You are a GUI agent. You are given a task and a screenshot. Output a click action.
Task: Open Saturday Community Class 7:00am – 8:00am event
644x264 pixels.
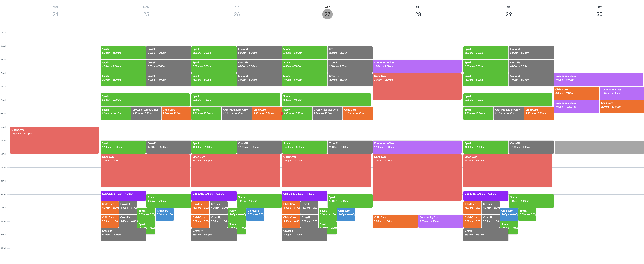(x=598, y=80)
